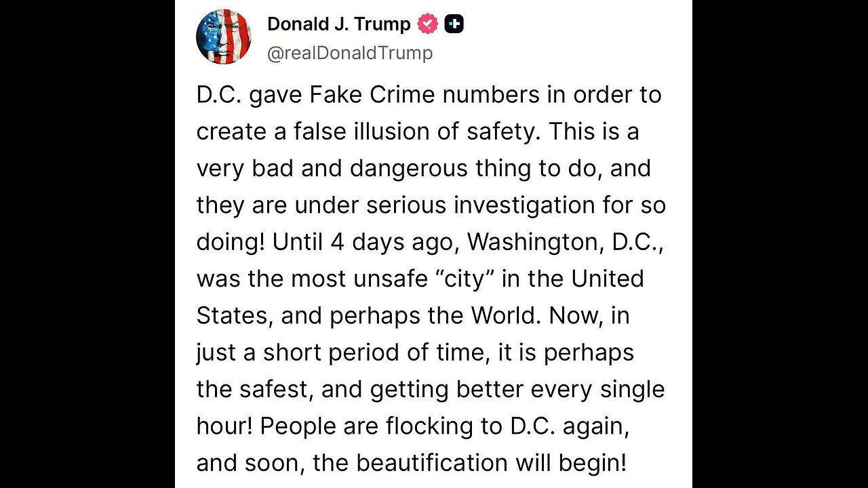Image resolution: width=868 pixels, height=488 pixels.
Task: Click the word "beautification"
Action: pos(431,463)
